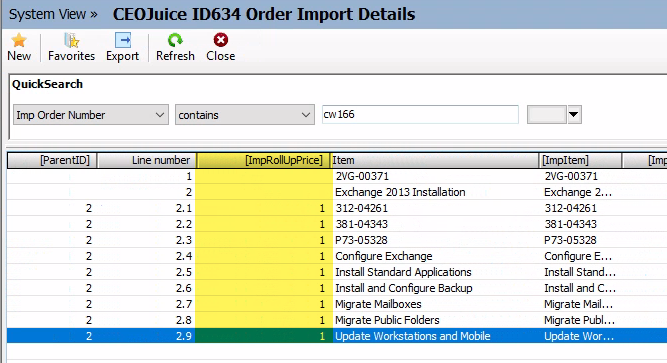Click the [ImpRollUpPrice] column header
Image resolution: width=667 pixels, height=363 pixels.
[263, 160]
